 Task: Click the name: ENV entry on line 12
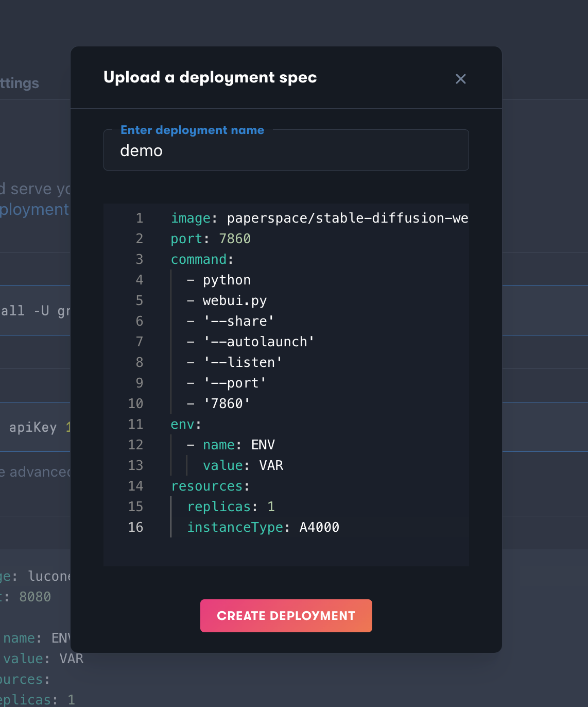231,445
